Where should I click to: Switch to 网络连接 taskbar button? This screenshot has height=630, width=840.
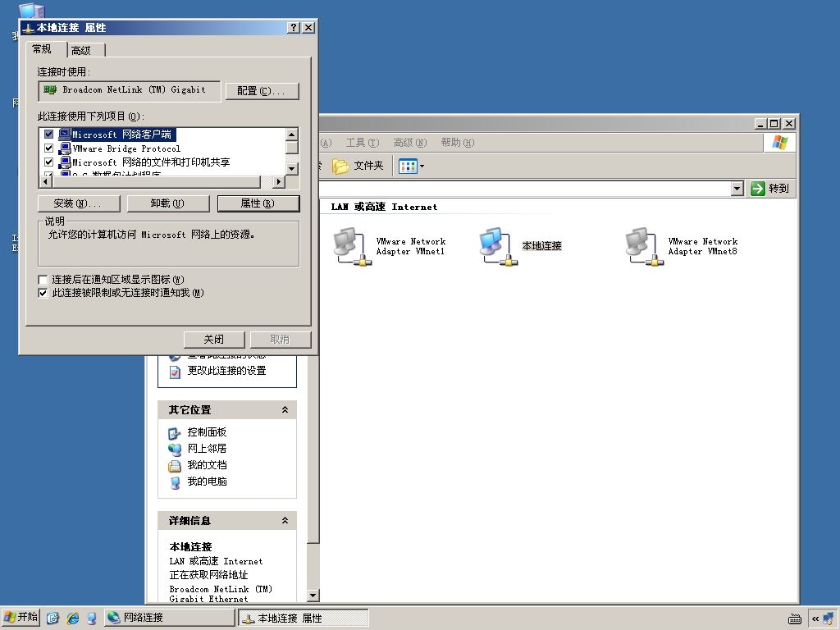(169, 618)
